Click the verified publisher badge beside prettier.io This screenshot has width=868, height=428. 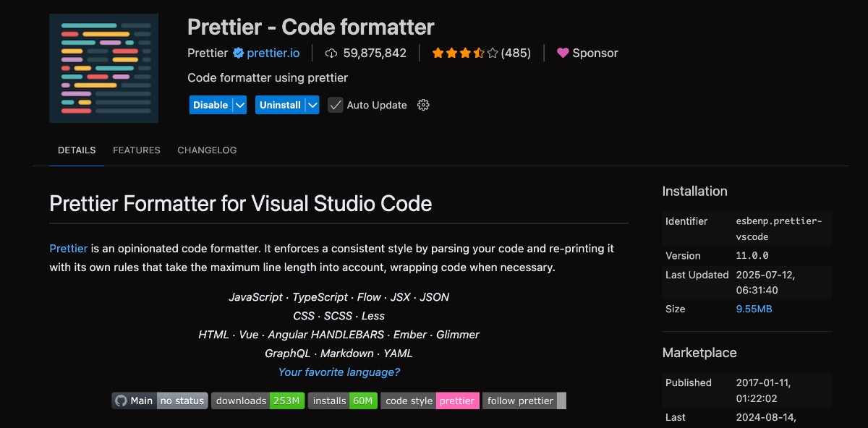pyautogui.click(x=239, y=53)
